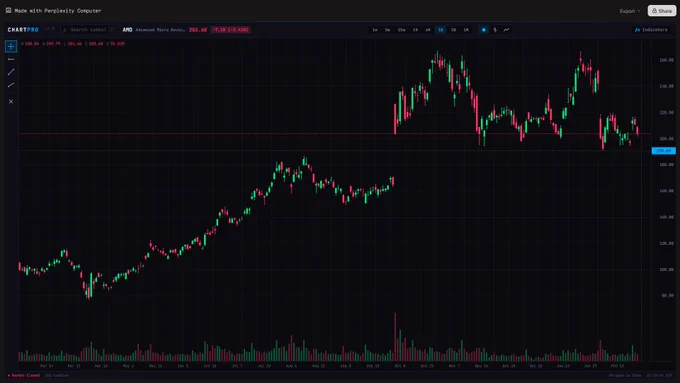Click the Market Closed status
The width and height of the screenshot is (680, 383).
coord(24,375)
